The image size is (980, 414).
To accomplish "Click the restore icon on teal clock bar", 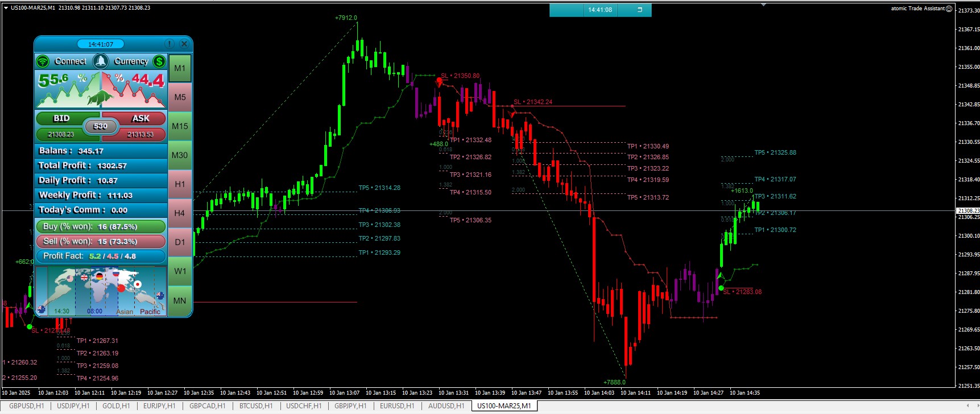I will [639, 10].
